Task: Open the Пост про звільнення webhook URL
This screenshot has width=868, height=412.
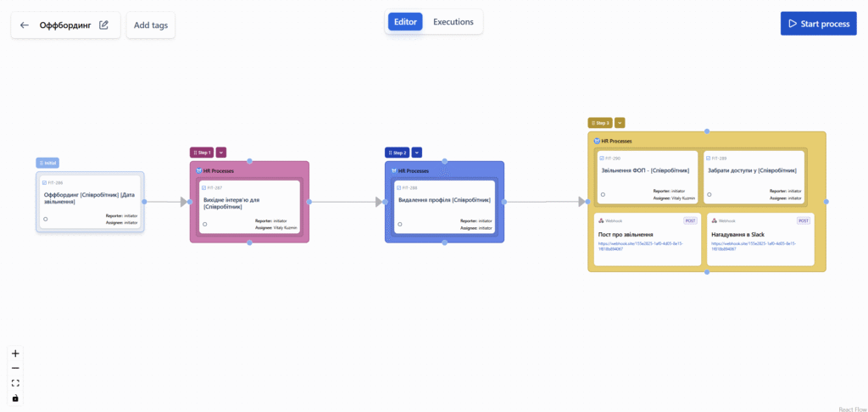Action: click(640, 246)
